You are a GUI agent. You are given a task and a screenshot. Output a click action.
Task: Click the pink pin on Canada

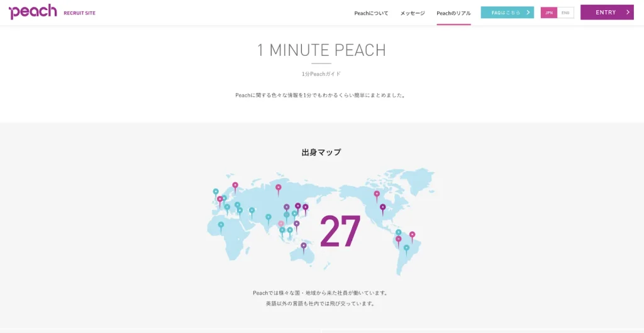tap(377, 195)
